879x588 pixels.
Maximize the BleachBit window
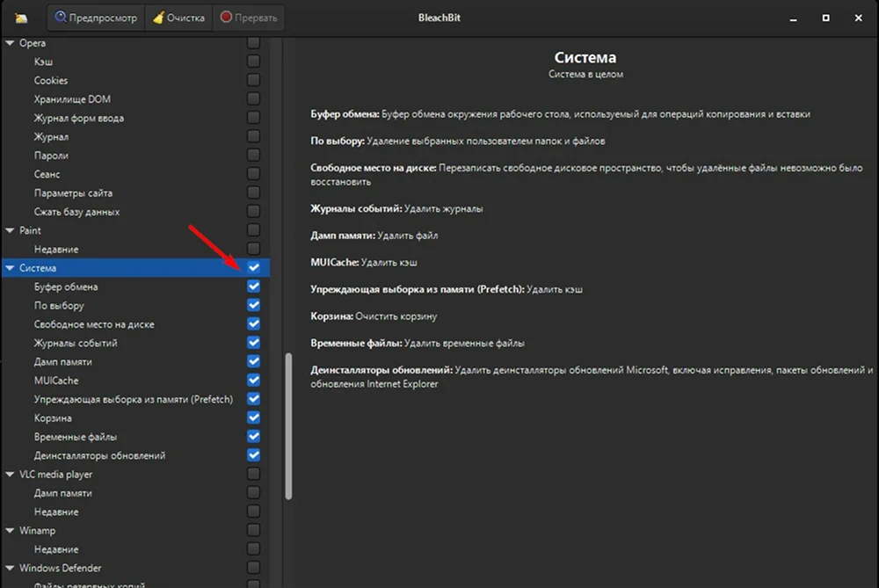click(825, 18)
